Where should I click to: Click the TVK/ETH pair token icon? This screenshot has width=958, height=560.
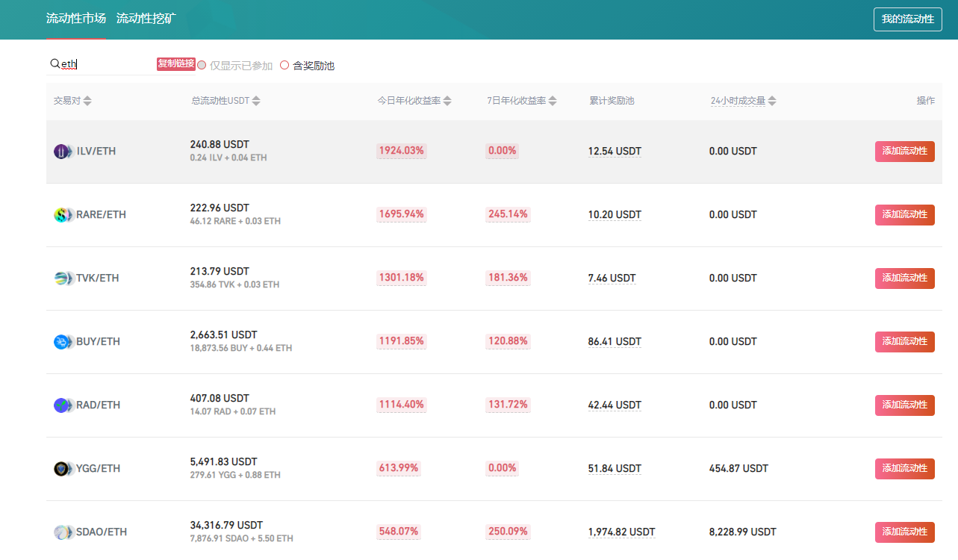pos(63,279)
